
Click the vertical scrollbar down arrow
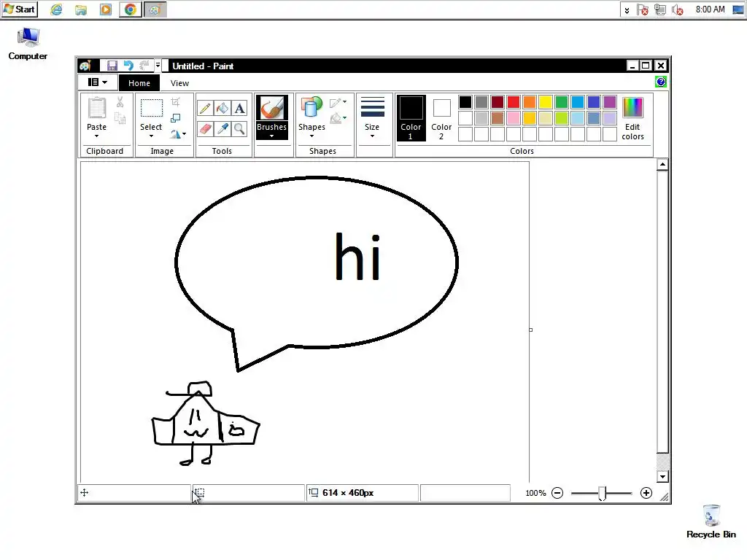pyautogui.click(x=662, y=477)
